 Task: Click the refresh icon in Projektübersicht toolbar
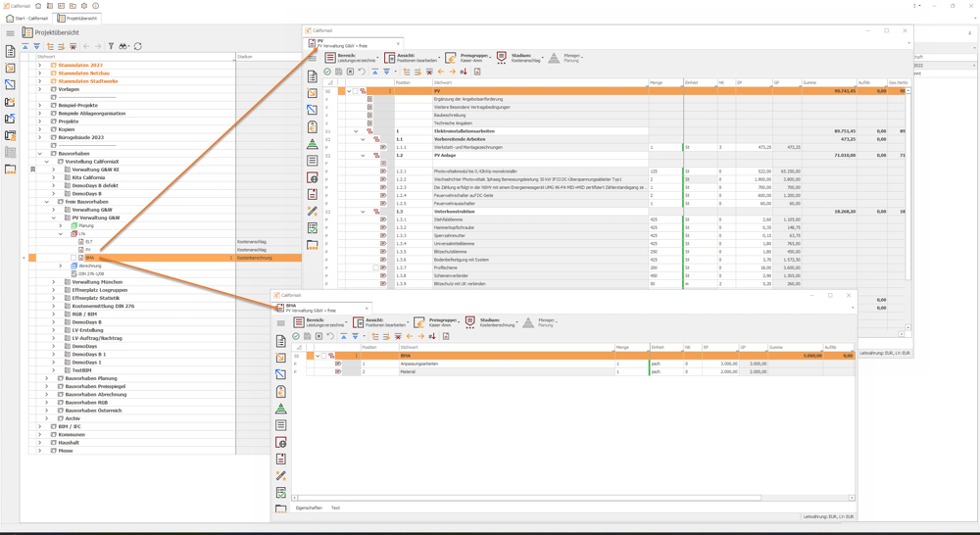point(138,46)
